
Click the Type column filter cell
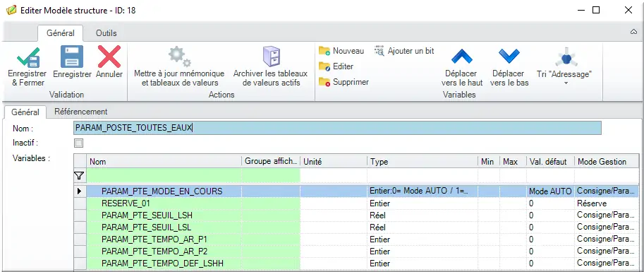tap(423, 176)
